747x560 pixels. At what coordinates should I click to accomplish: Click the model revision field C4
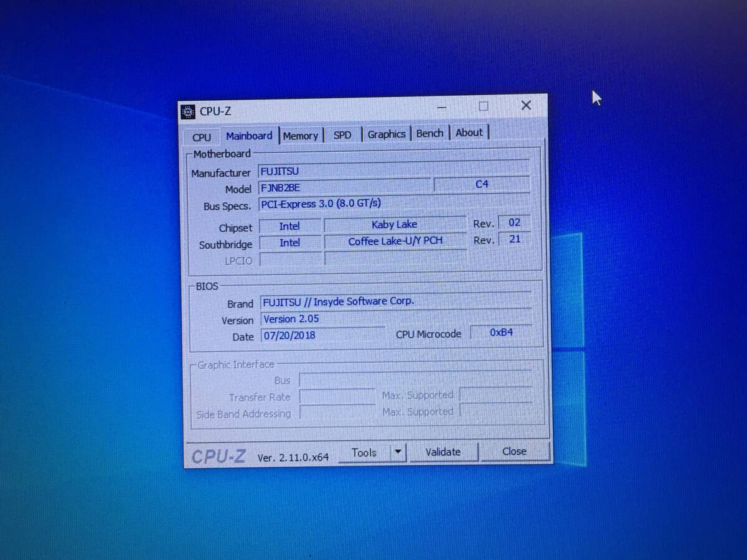[x=482, y=184]
